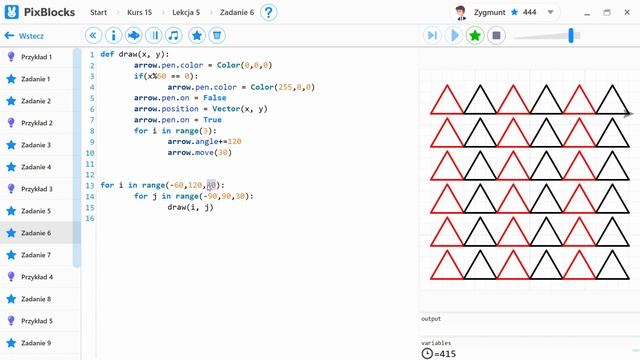Open the task info icon

point(113,36)
